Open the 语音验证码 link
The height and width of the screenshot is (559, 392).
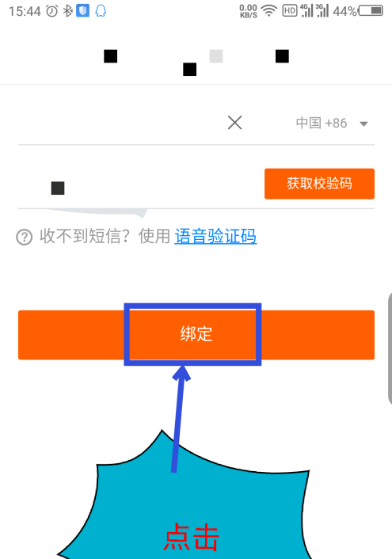[x=215, y=236]
